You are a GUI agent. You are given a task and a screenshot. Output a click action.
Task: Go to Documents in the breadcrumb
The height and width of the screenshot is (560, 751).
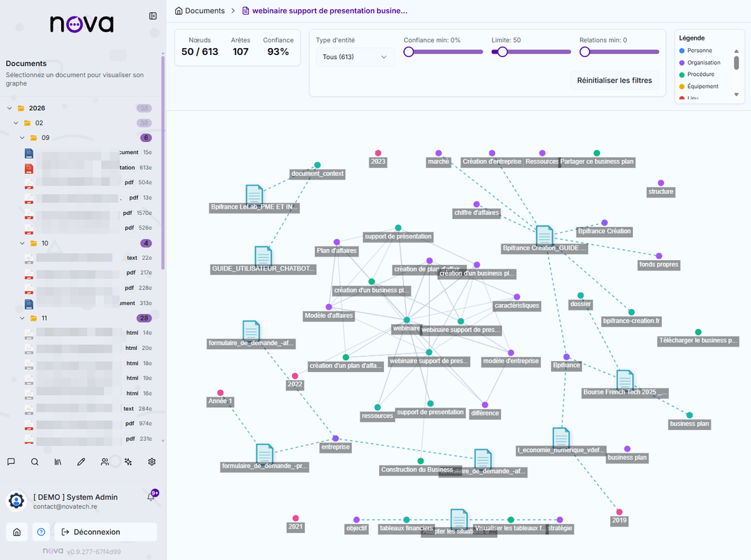[200, 11]
